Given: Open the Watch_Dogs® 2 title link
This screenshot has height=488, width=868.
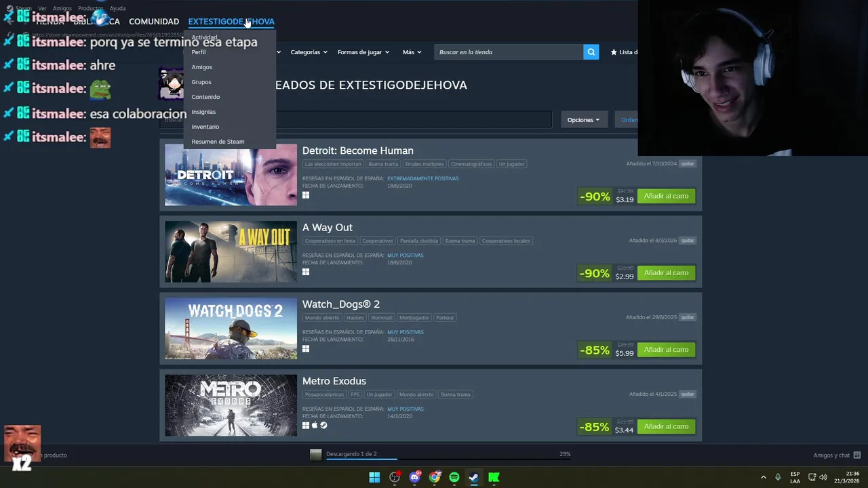Looking at the screenshot, I should coord(341,304).
